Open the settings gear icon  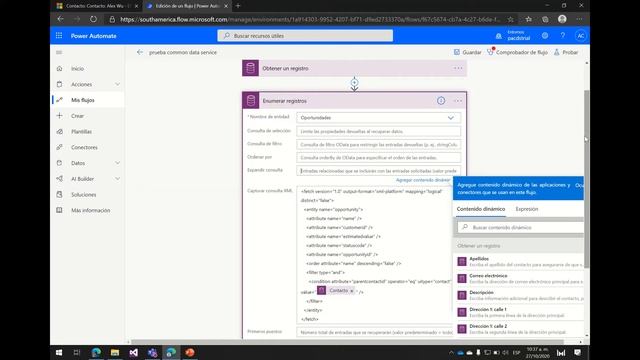click(545, 36)
